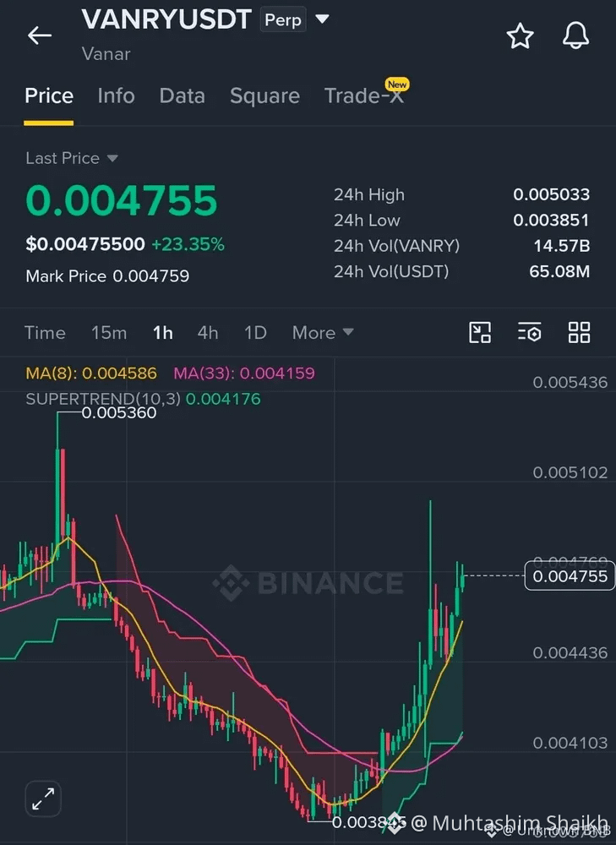Screen dimensions: 616x845
Task: Tap the chart high marker 0.005360
Action: coord(118,413)
